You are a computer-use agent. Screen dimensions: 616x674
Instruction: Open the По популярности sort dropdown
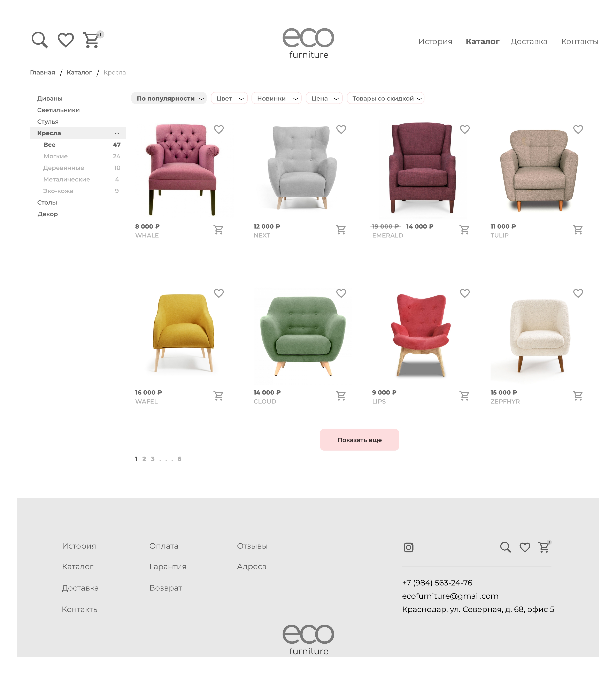pyautogui.click(x=169, y=98)
